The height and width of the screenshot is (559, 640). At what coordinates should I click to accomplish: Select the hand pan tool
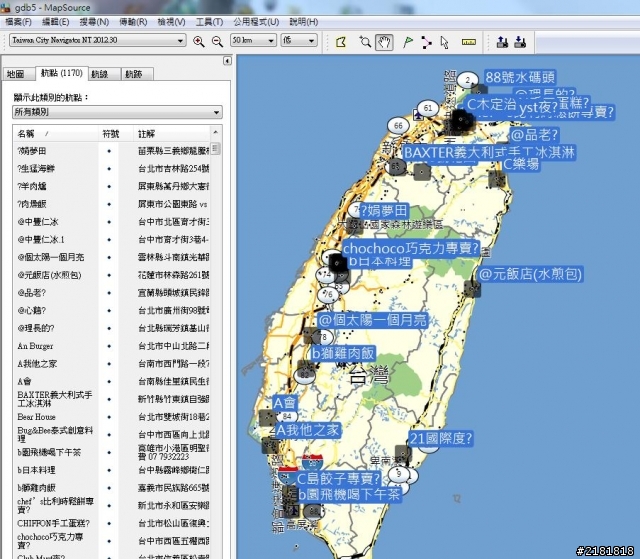point(384,42)
